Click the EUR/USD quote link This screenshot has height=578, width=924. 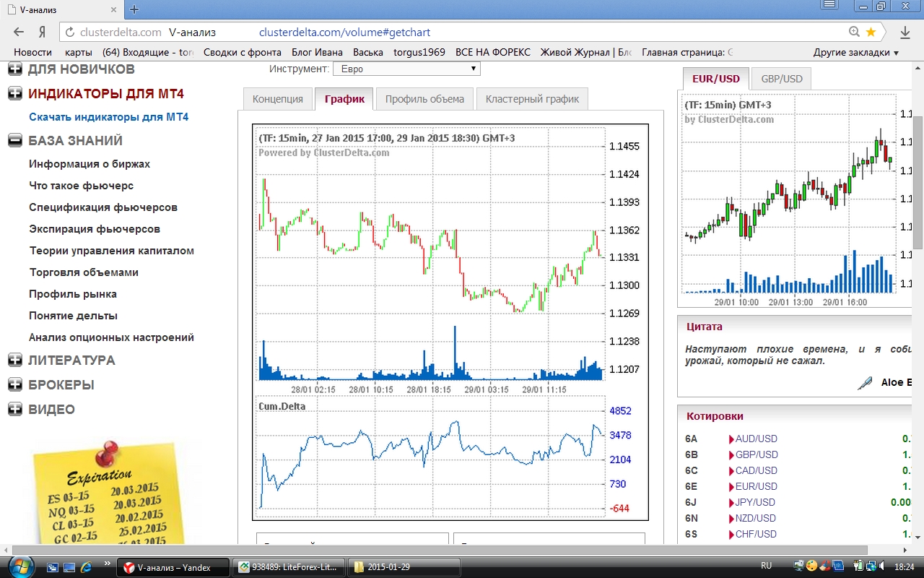756,486
